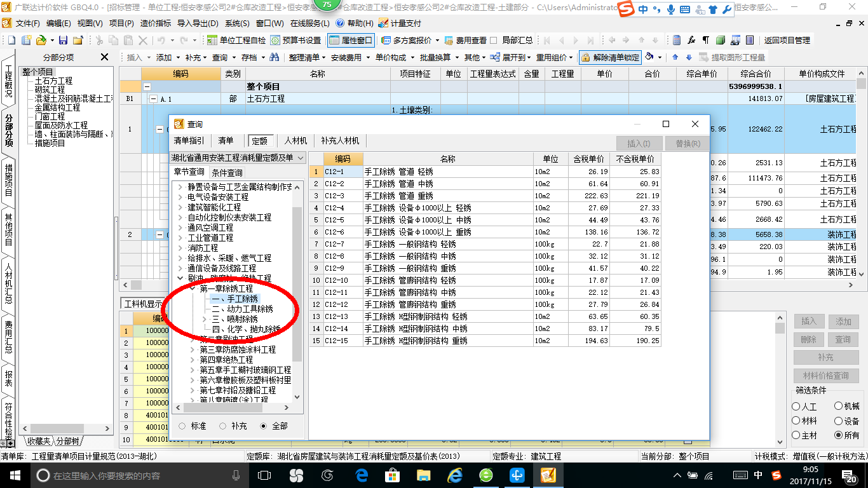Click the 分部树 bottom tab
Screen dimensions: 868x488
pos(68,441)
